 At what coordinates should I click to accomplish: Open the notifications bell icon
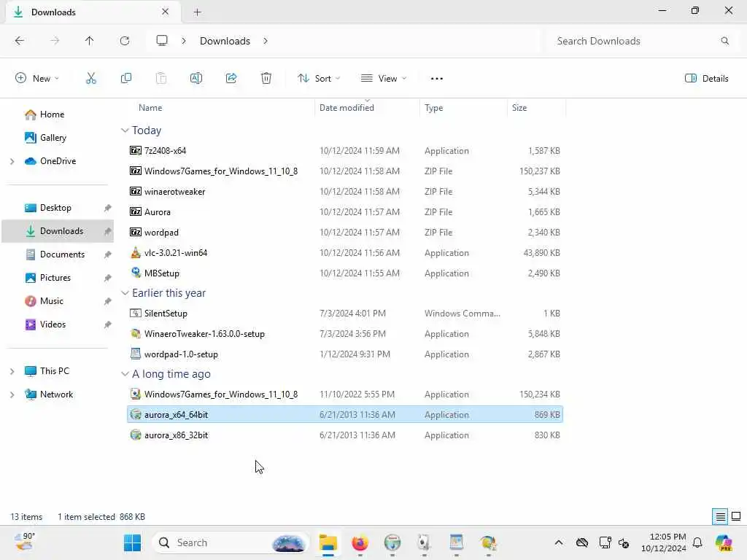[697, 542]
